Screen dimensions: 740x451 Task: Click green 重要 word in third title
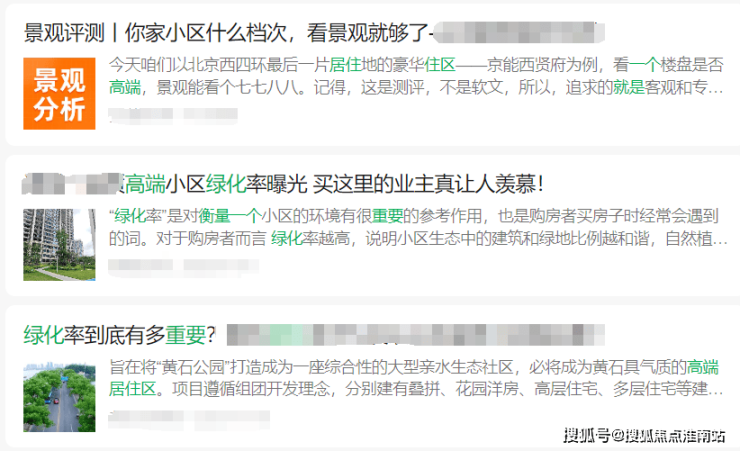click(x=185, y=335)
